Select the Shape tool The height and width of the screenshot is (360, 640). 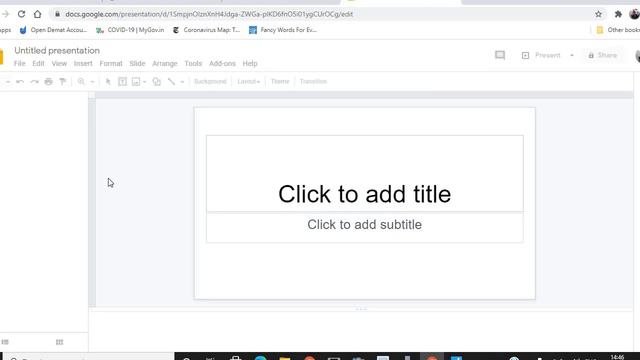pos(156,82)
